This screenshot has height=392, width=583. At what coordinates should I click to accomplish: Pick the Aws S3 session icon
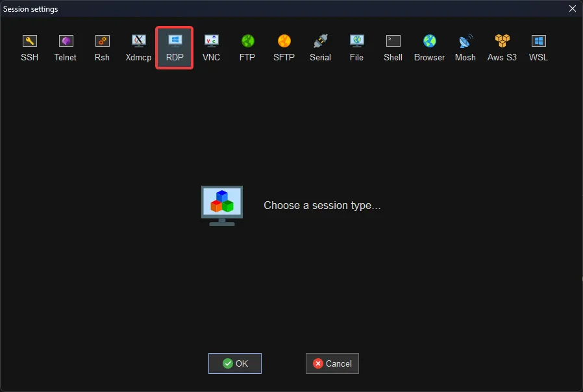point(502,48)
